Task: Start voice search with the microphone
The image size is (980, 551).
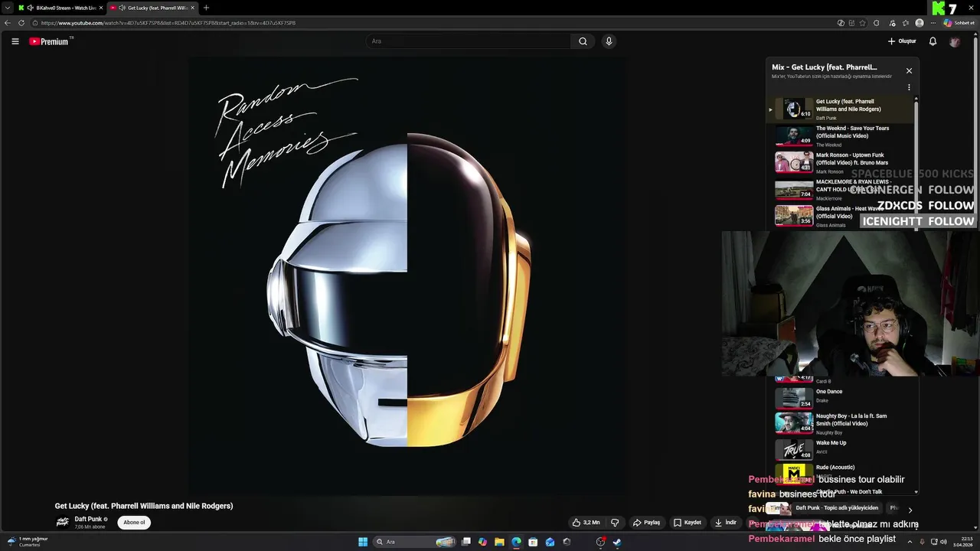Action: pyautogui.click(x=609, y=41)
